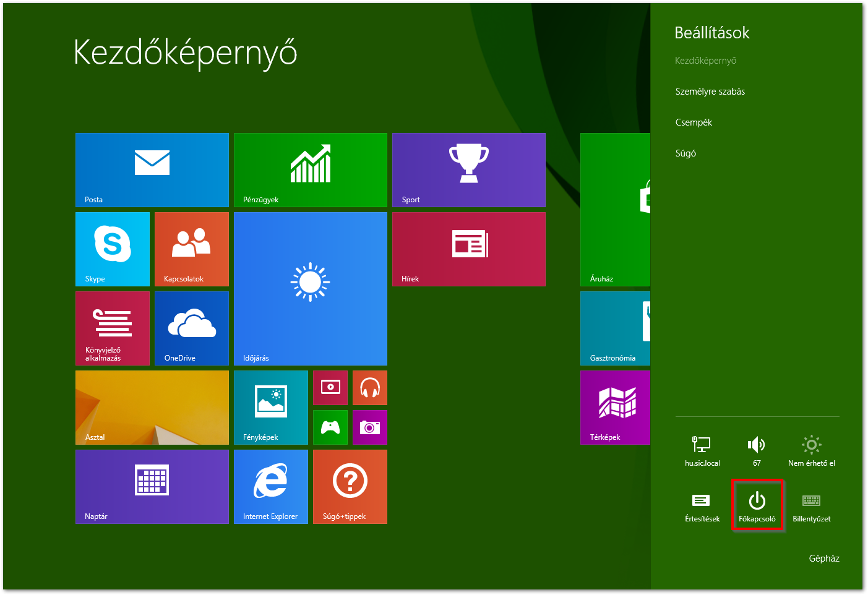The height and width of the screenshot is (595, 868).
Task: Open the camera tile
Action: [x=369, y=427]
